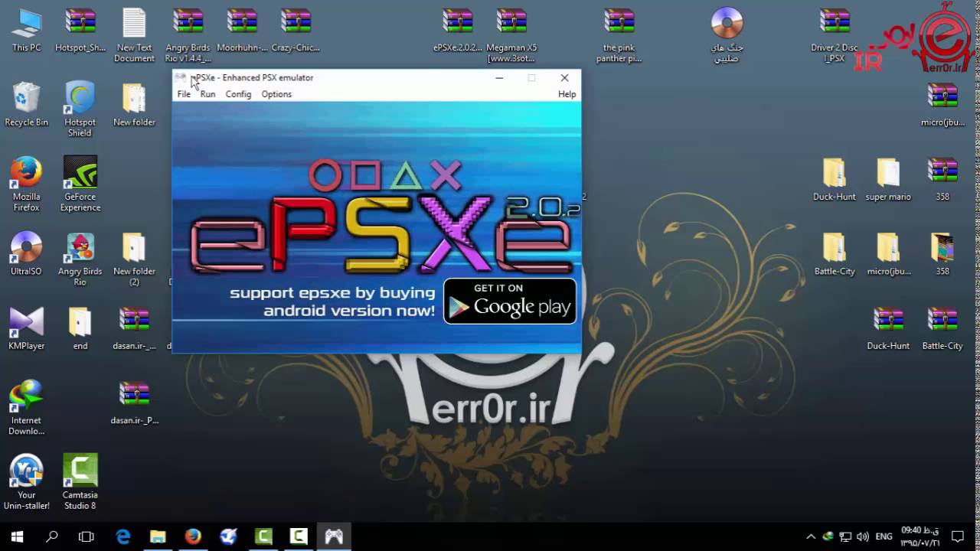This screenshot has width=980, height=551.
Task: Select the UltraISO desktop shortcut
Action: point(27,253)
